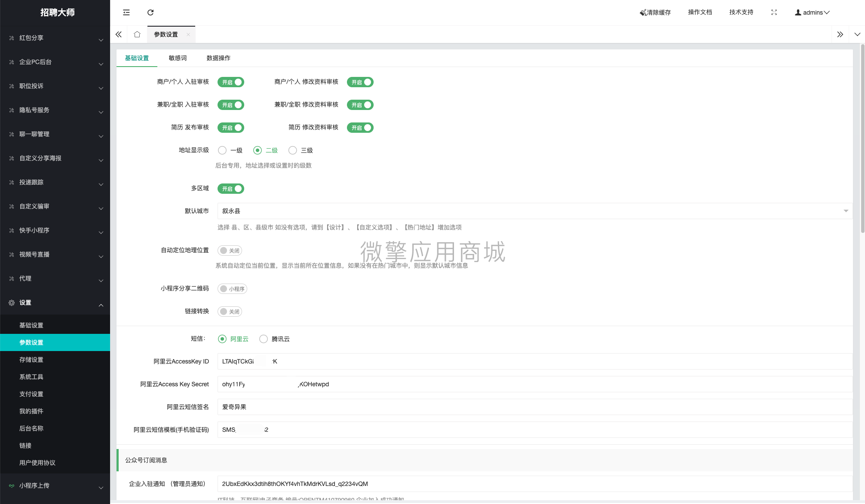Expand the 投递跟踪 menu chevron
Image resolution: width=865 pixels, height=504 pixels.
101,184
